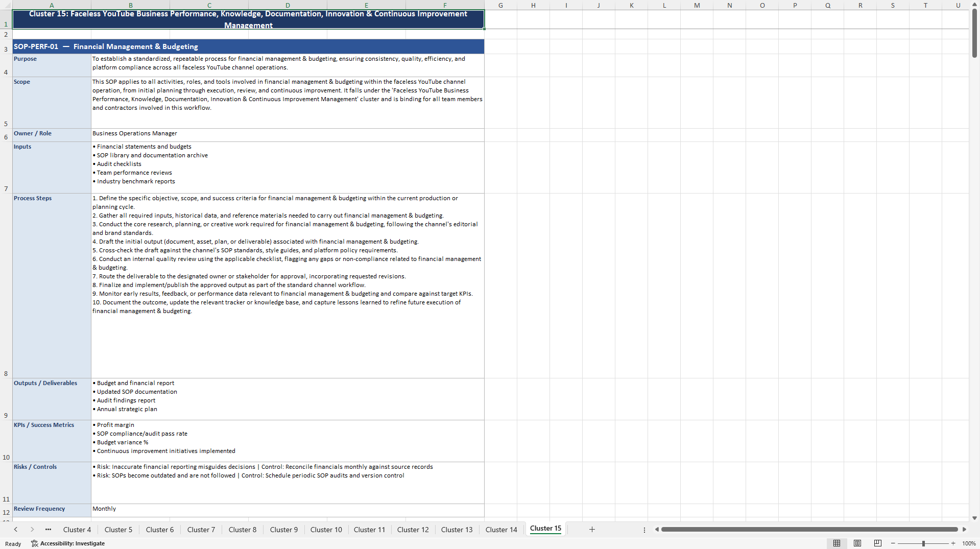The image size is (980, 549).
Task: Select the Monthly review frequency cell
Action: point(288,511)
